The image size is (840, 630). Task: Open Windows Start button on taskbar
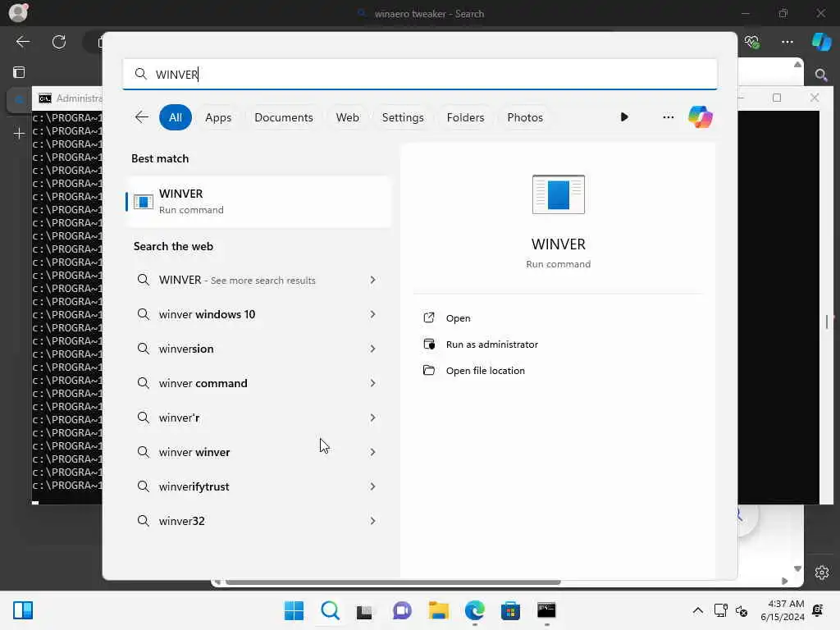pyautogui.click(x=294, y=610)
